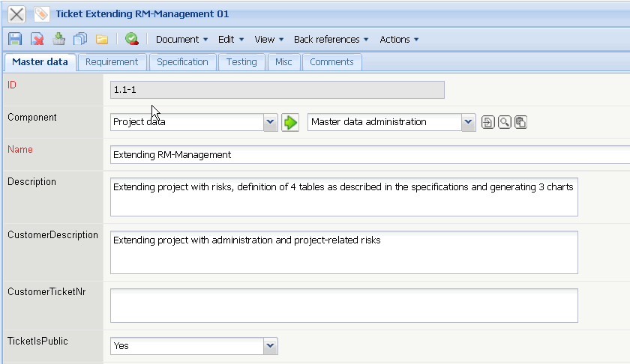Click into the Name input field

pyautogui.click(x=367, y=155)
